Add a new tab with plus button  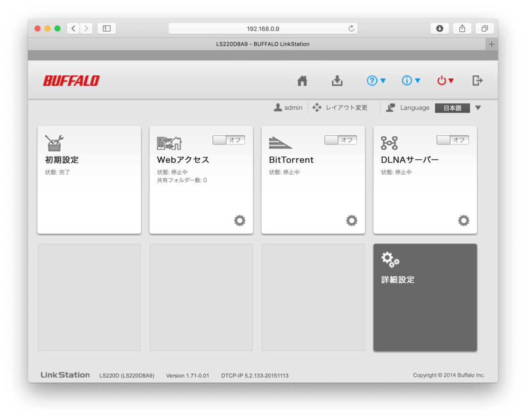(x=491, y=44)
